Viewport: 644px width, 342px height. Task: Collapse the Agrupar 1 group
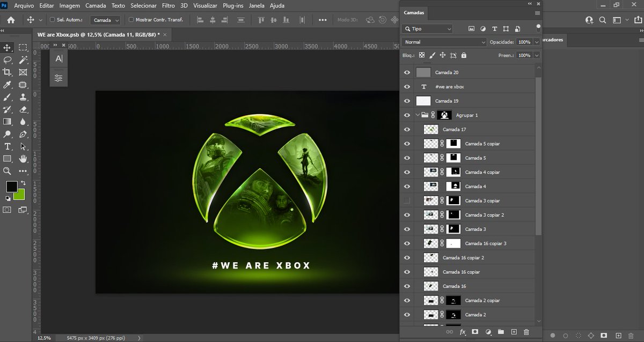click(x=418, y=115)
